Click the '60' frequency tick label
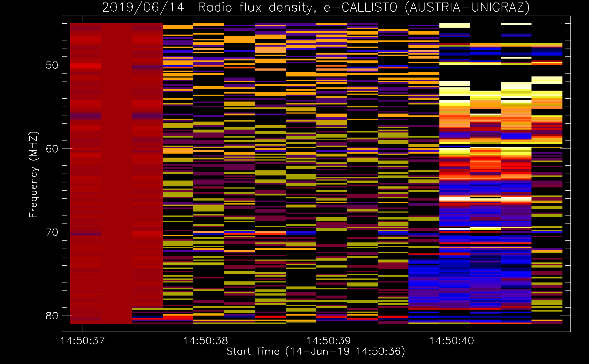This screenshot has height=364, width=589. pyautogui.click(x=52, y=149)
